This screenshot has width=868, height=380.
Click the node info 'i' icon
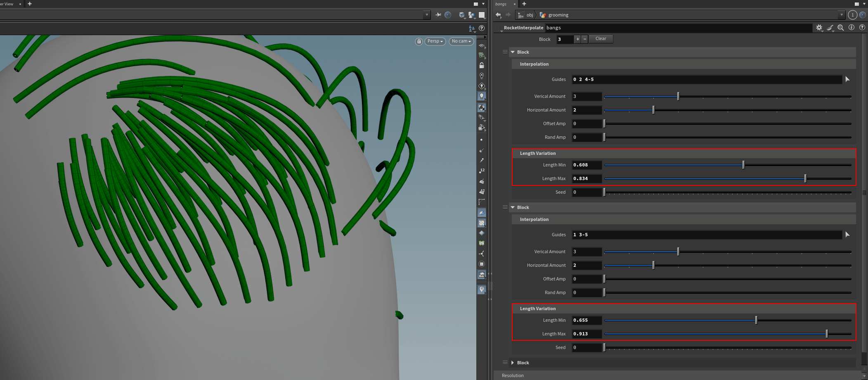pyautogui.click(x=851, y=27)
